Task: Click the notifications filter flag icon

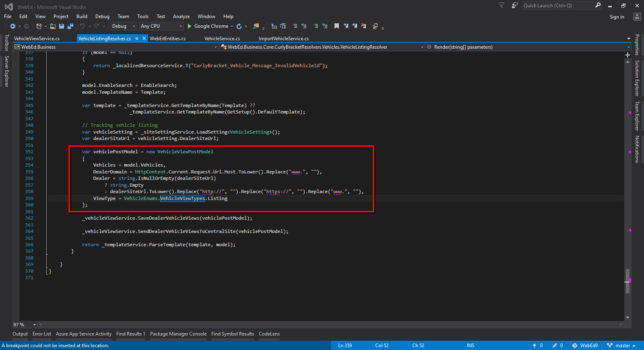Action: 502,6
